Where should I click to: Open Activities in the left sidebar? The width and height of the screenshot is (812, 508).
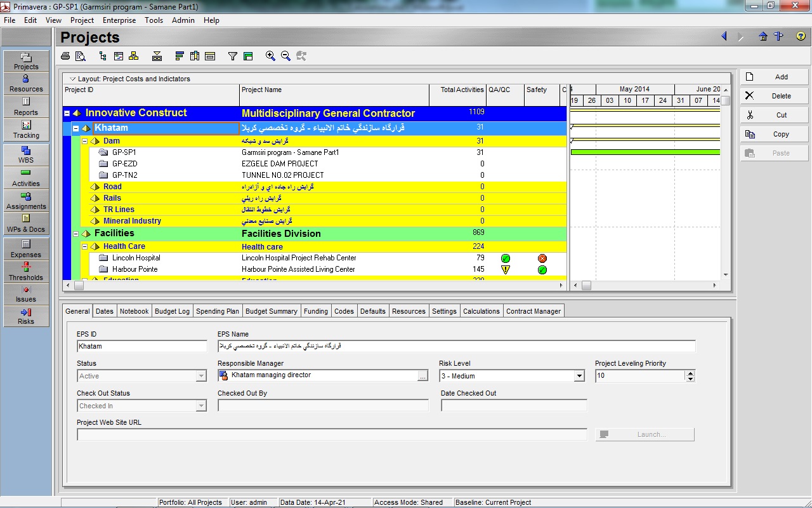point(26,178)
